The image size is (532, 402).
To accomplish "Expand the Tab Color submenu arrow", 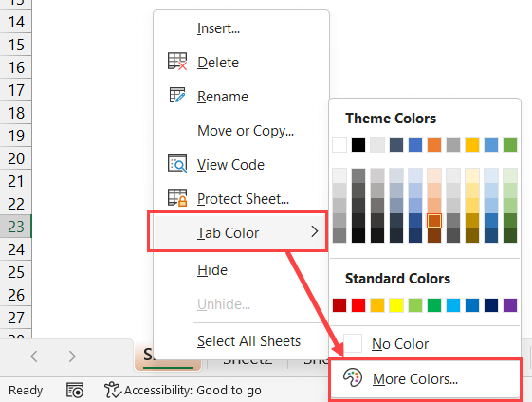I will click(x=315, y=231).
